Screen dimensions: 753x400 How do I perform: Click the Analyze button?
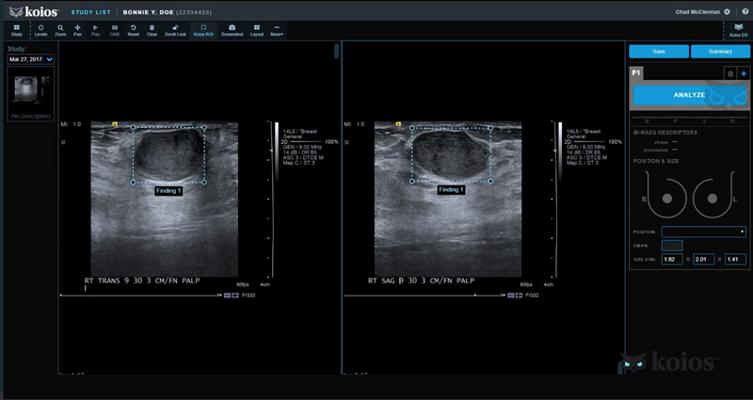coord(688,95)
